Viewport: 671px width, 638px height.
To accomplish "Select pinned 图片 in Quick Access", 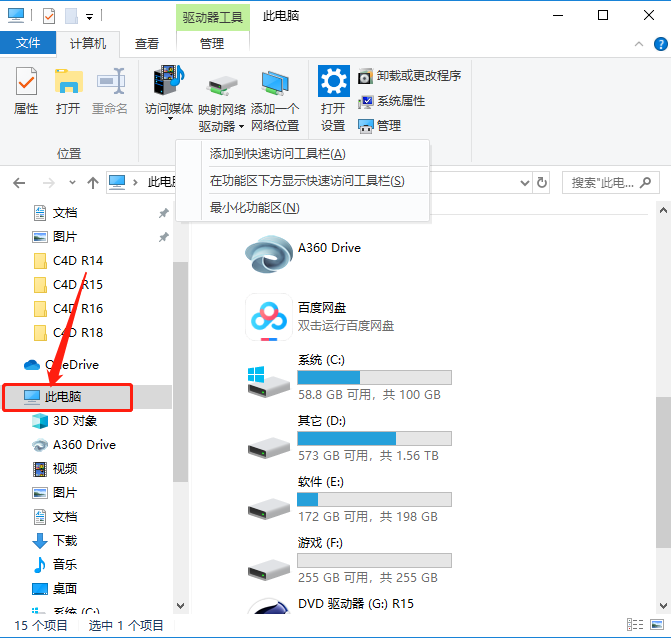I will (65, 237).
